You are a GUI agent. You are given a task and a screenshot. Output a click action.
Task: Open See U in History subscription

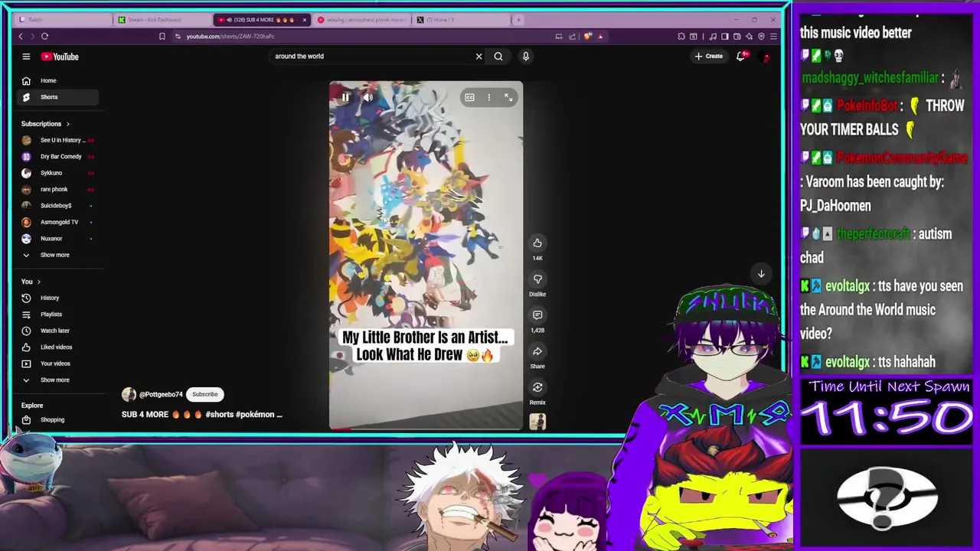coord(57,140)
